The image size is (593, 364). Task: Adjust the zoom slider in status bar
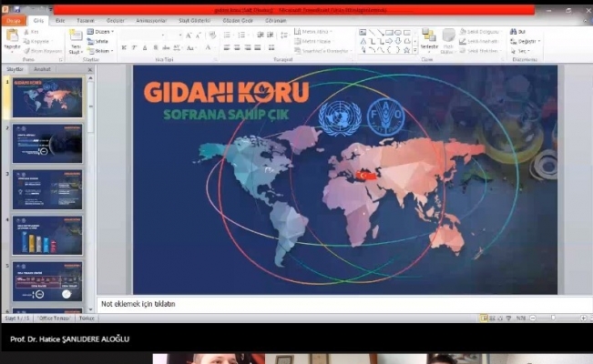coord(553,318)
